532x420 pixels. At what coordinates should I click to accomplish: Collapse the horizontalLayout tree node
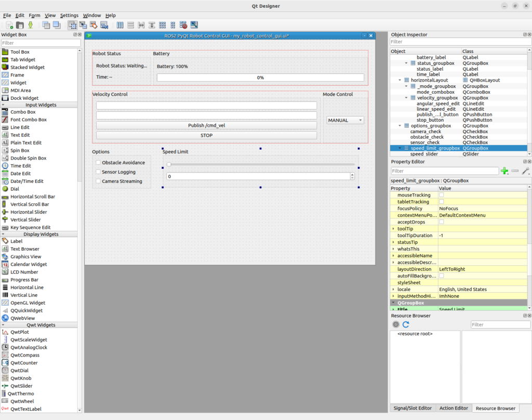click(400, 80)
